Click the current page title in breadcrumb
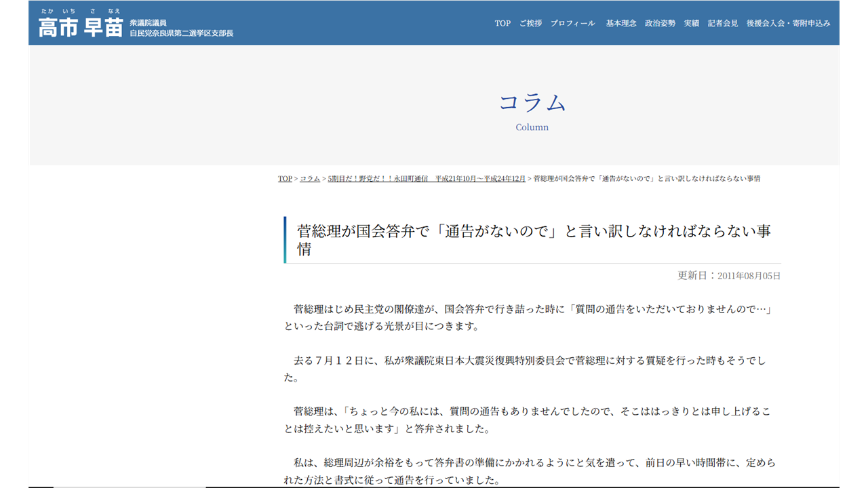 tap(647, 179)
